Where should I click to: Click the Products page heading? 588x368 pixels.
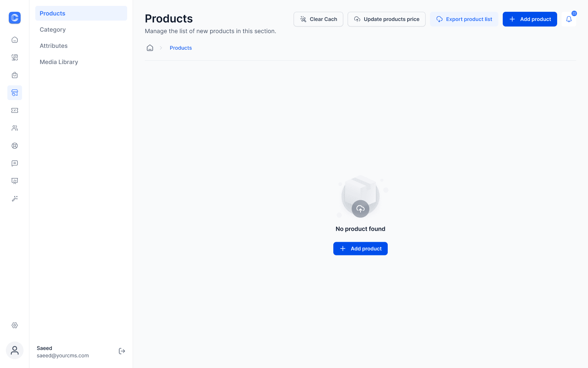click(169, 19)
